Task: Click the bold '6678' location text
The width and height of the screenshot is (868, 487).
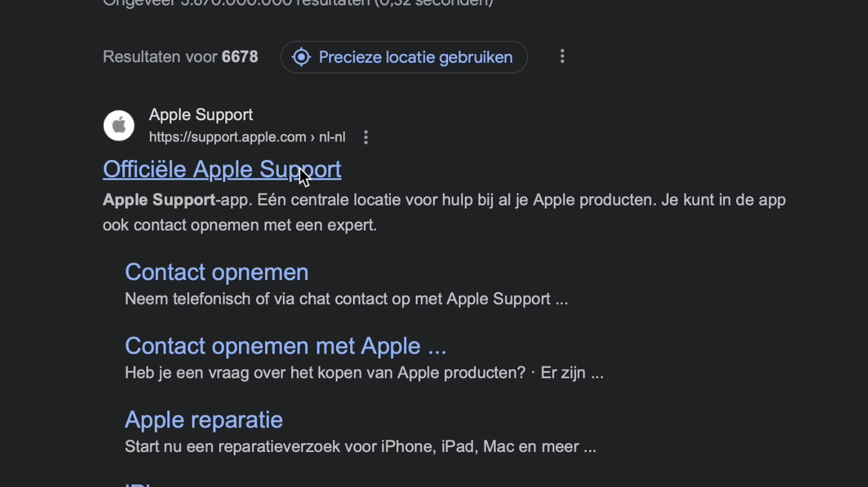Action: [240, 56]
